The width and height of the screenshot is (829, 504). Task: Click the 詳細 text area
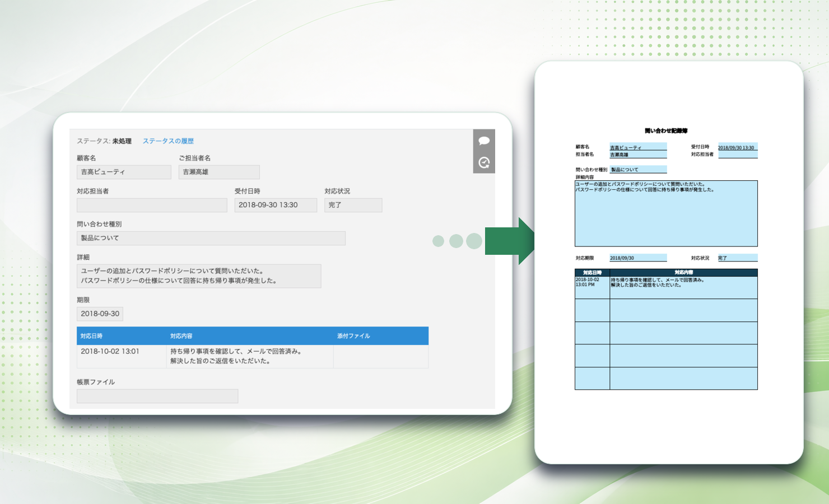(199, 276)
